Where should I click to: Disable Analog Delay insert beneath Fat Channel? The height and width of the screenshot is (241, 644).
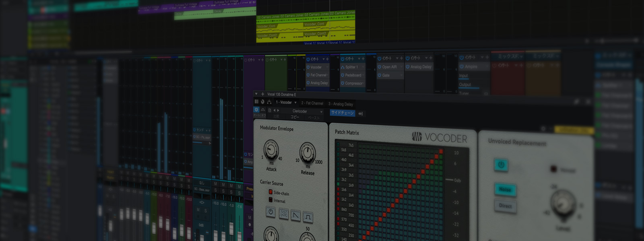point(308,83)
